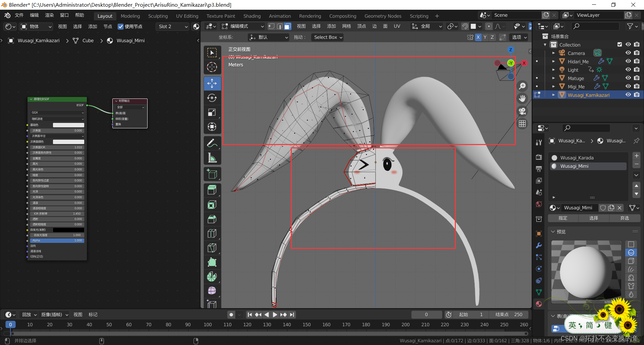Toggle camera view icon in viewport
The image size is (644, 345).
(522, 111)
